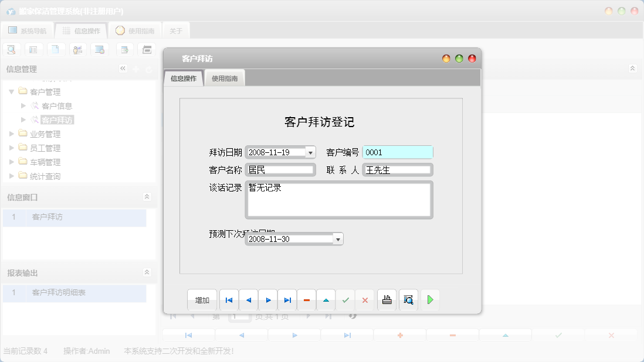Switch to the 使用指南 tab in the dialog
Image resolution: width=644 pixels, height=362 pixels.
225,77
